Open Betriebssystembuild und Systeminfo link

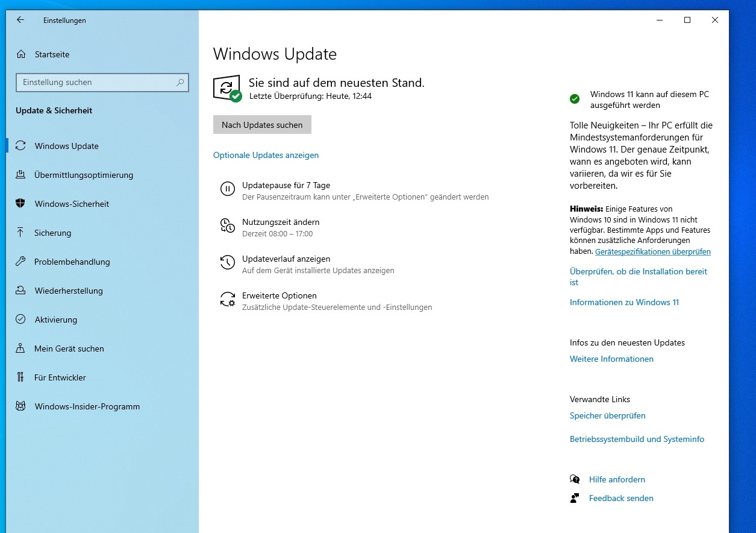[x=637, y=439]
